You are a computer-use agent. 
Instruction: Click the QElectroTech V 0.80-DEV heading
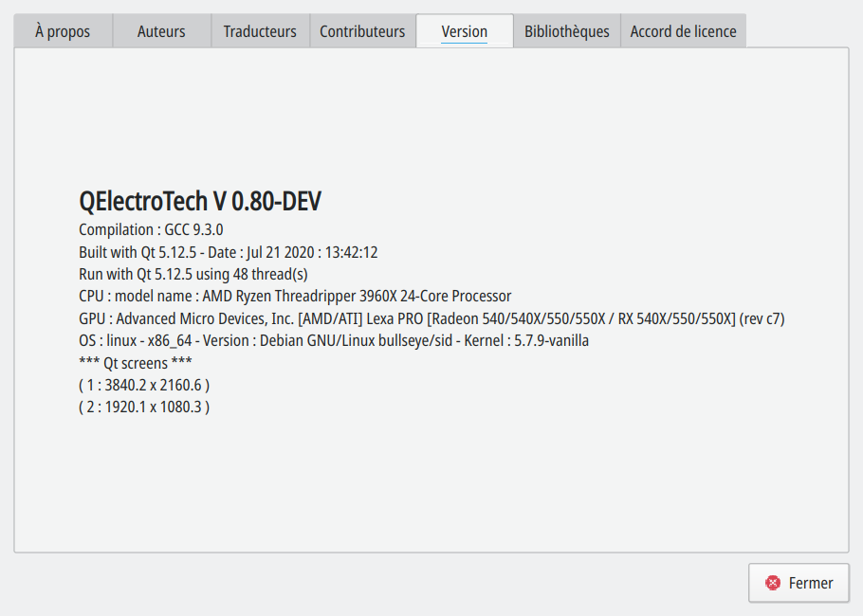pyautogui.click(x=200, y=201)
